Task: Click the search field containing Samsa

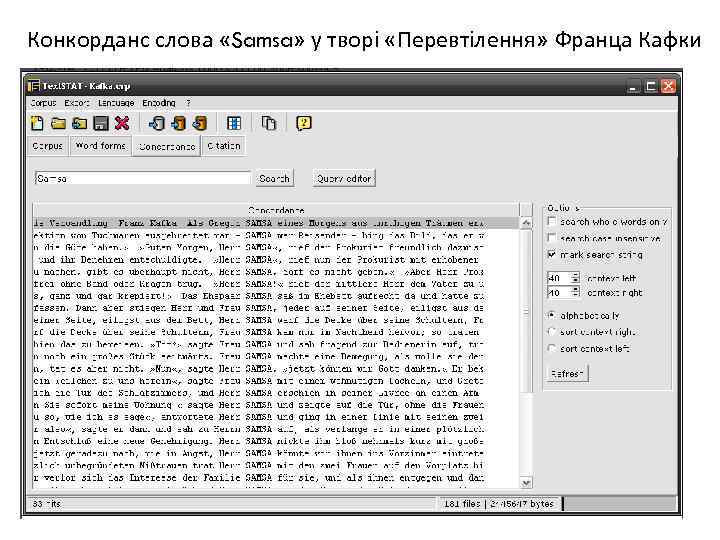Action: click(143, 178)
